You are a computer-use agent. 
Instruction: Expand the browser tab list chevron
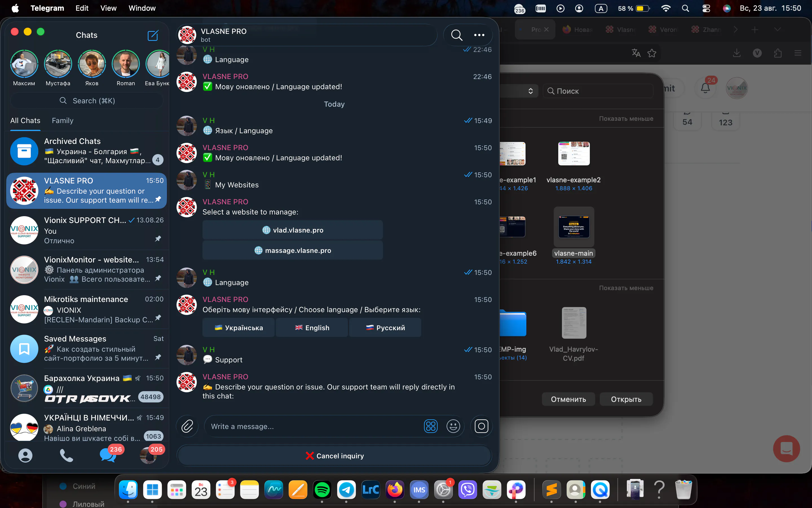777,30
